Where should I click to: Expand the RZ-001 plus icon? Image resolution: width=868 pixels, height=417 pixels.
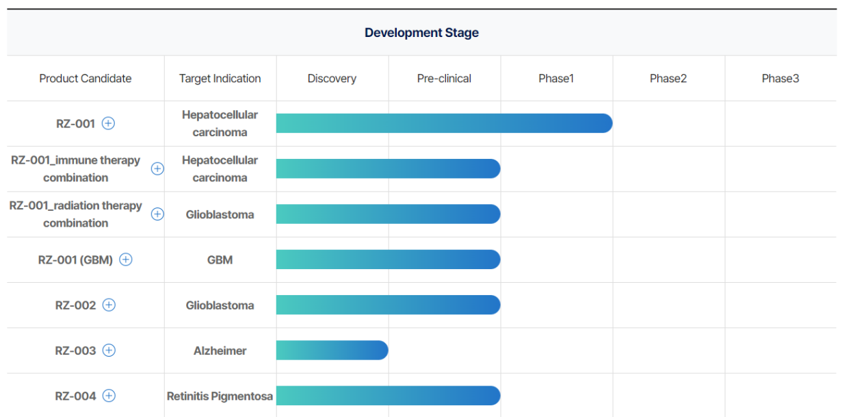(108, 123)
